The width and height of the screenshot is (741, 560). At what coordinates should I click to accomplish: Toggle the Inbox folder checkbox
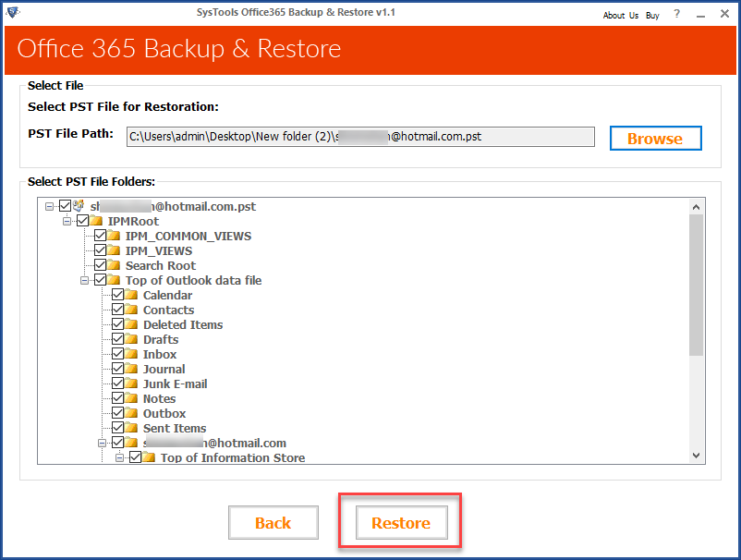coord(117,354)
